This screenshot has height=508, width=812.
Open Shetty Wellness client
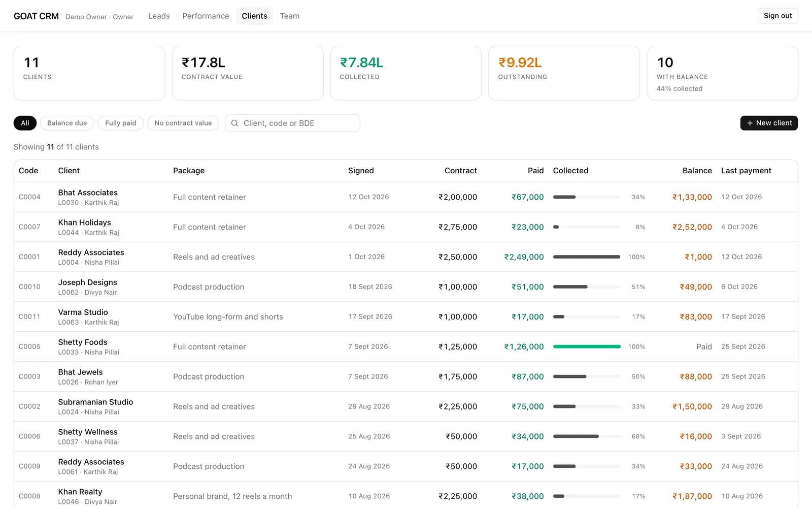click(x=88, y=432)
